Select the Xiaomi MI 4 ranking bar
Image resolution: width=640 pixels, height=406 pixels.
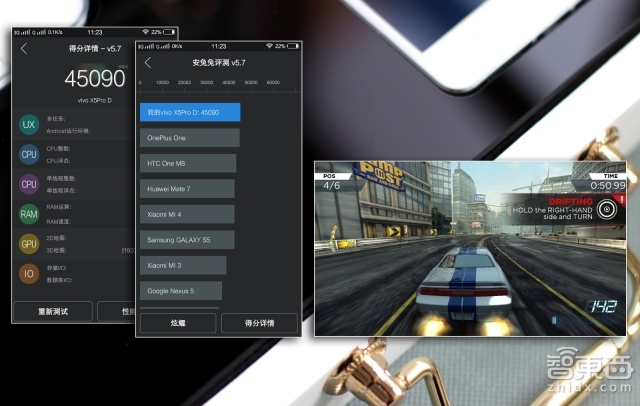187,214
